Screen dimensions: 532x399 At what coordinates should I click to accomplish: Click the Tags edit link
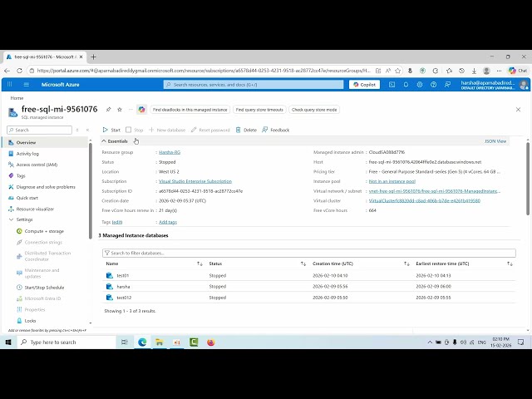117,222
